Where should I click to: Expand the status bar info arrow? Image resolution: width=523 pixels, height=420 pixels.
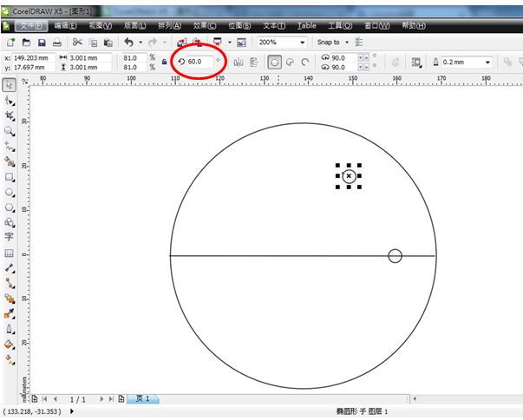click(x=72, y=411)
